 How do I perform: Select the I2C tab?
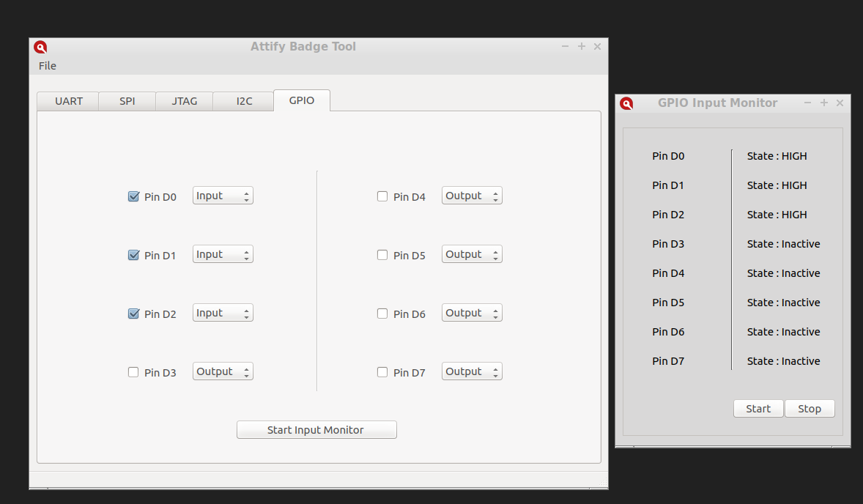244,101
